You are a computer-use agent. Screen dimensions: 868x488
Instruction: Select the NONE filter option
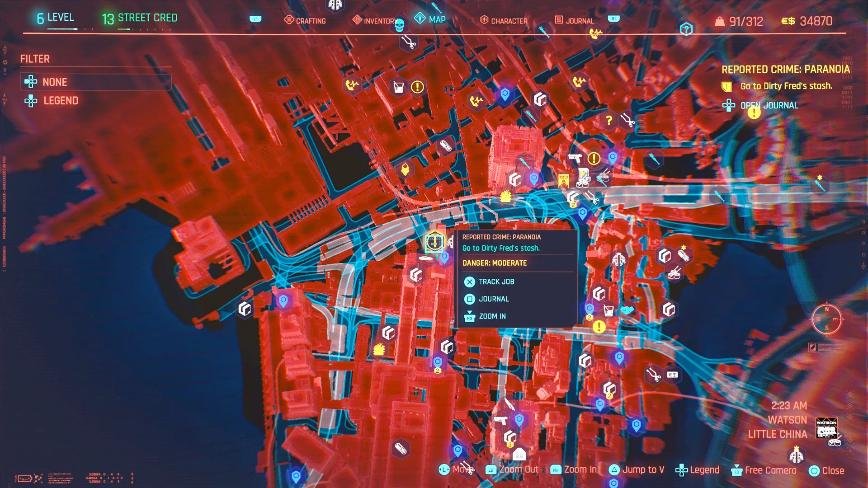point(96,82)
